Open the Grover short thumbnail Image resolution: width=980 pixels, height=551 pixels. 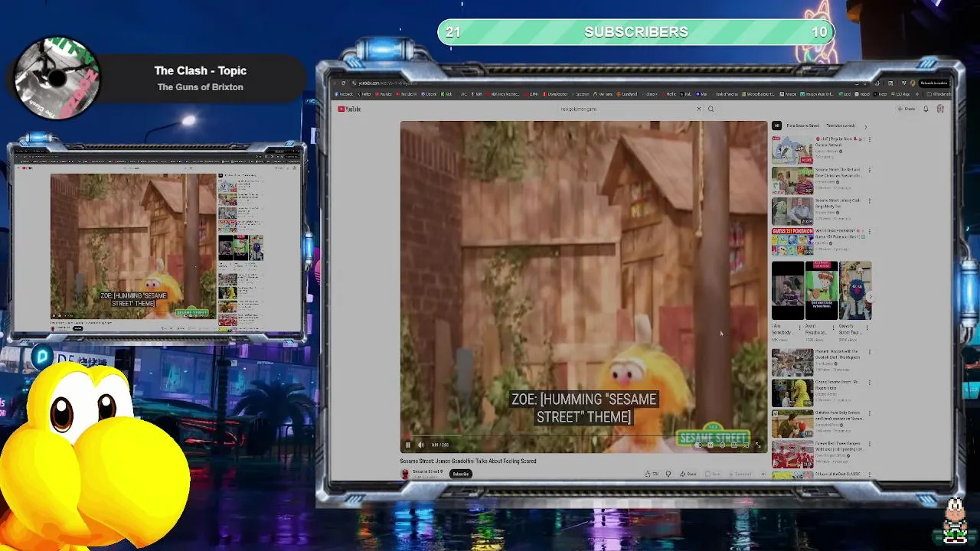855,291
